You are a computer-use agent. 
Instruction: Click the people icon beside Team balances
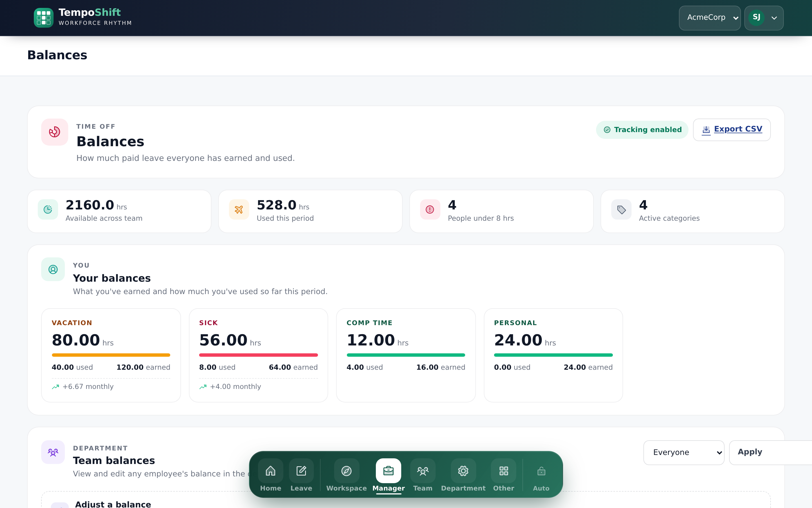point(53,452)
